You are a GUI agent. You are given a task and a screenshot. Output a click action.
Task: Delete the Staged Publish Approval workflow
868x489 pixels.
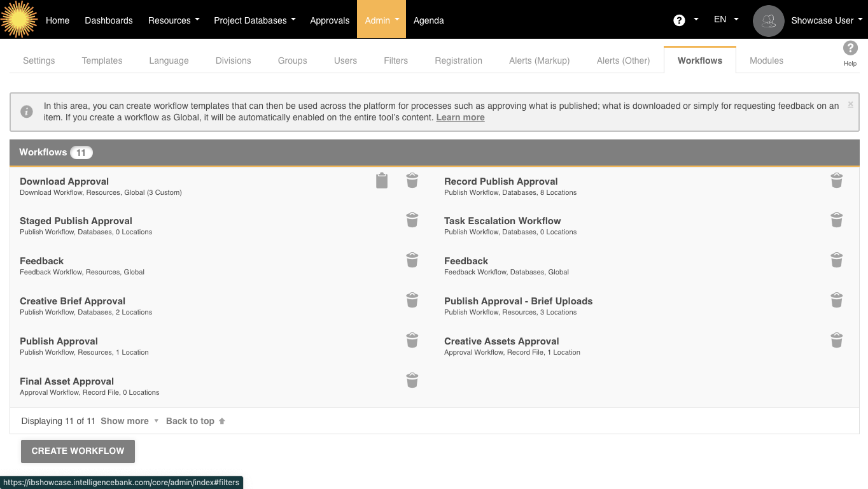pyautogui.click(x=412, y=220)
